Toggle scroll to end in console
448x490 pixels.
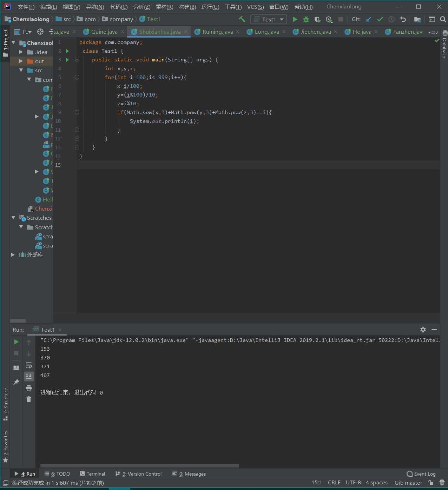[x=29, y=376]
